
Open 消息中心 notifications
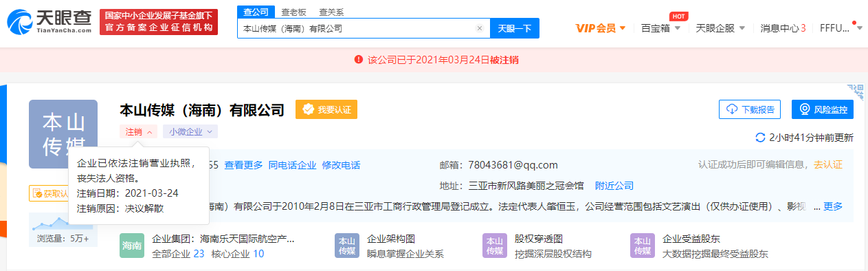pos(783,28)
